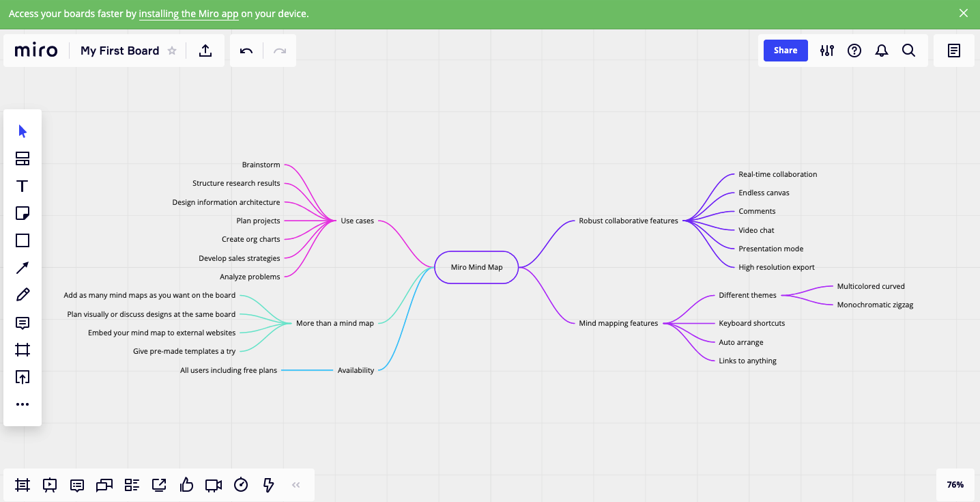This screenshot has height=502, width=980.
Task: Start presentation mode from bottom toolbar
Action: (x=50, y=485)
